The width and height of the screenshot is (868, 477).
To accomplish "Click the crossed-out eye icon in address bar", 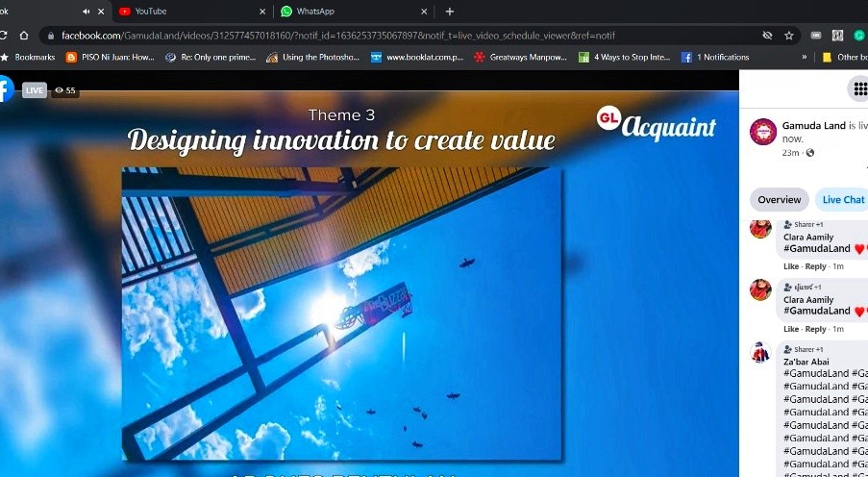I will (x=767, y=36).
